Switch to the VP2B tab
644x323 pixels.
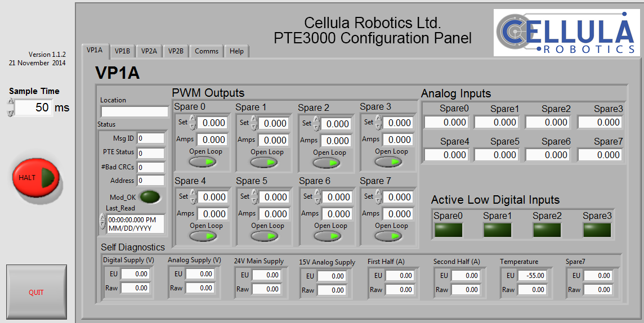coord(176,51)
